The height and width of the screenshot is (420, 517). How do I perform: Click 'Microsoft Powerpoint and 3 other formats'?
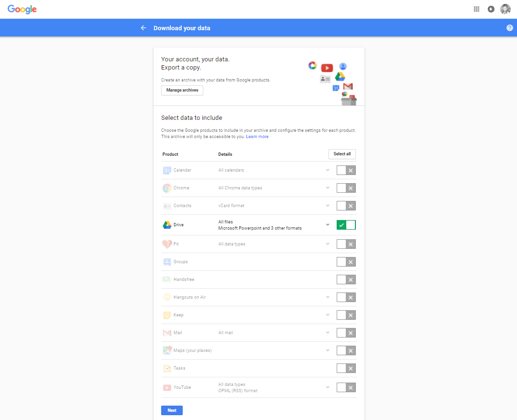[x=260, y=229]
